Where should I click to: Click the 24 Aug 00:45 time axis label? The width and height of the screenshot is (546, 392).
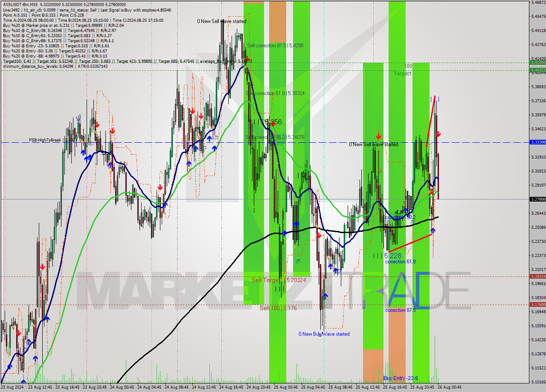point(122,387)
